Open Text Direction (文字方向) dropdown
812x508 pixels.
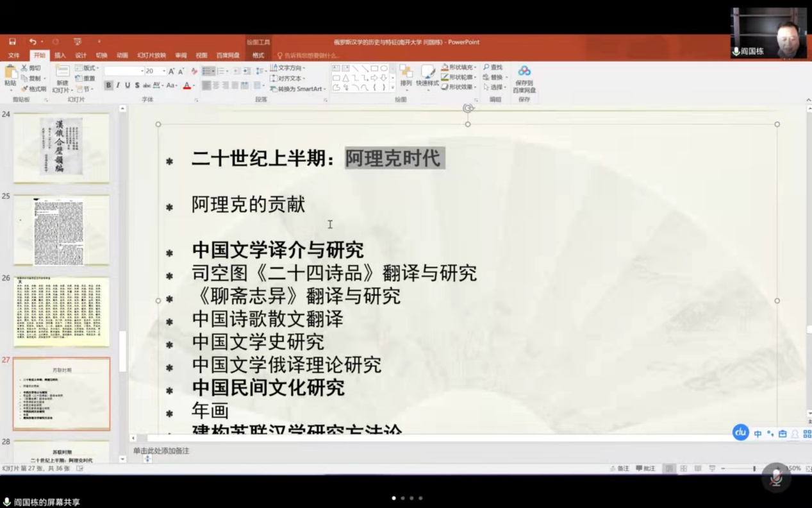pyautogui.click(x=288, y=68)
